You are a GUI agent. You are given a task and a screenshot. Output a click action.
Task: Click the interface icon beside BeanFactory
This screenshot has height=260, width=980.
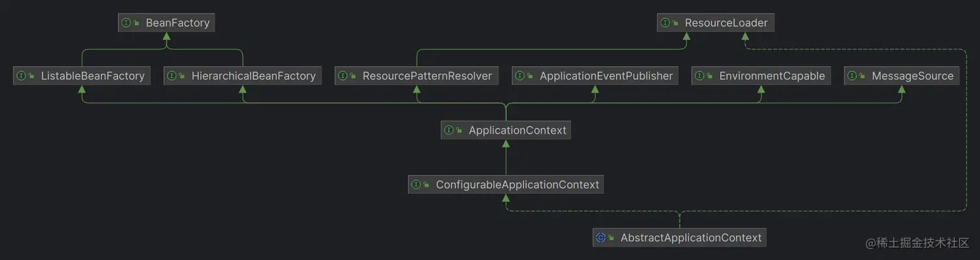126,23
